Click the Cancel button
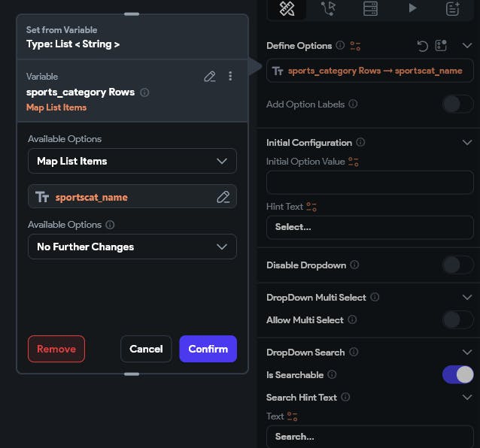 [x=146, y=349]
